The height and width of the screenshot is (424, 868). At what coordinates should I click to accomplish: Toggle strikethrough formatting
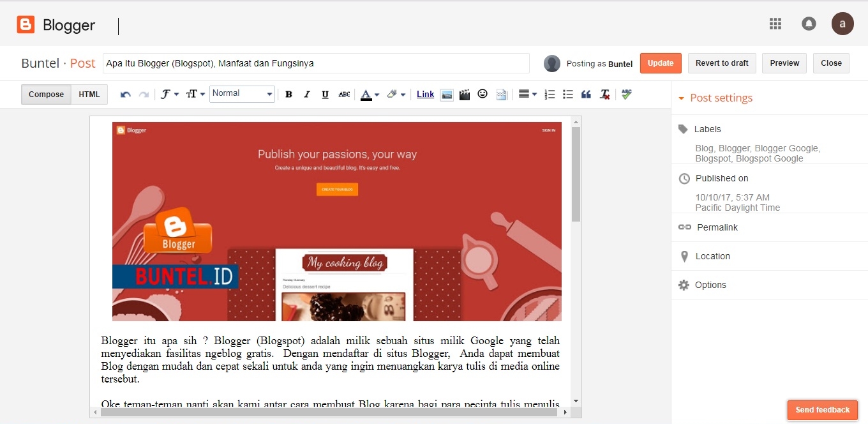tap(344, 94)
